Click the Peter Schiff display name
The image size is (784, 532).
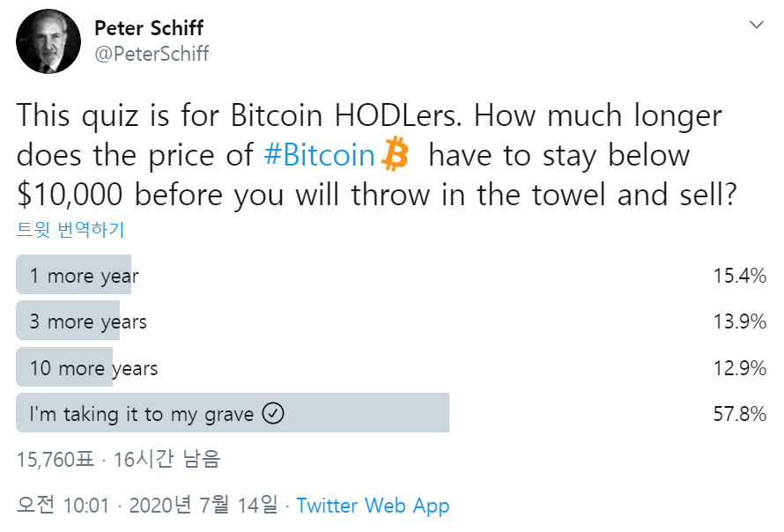point(149,27)
